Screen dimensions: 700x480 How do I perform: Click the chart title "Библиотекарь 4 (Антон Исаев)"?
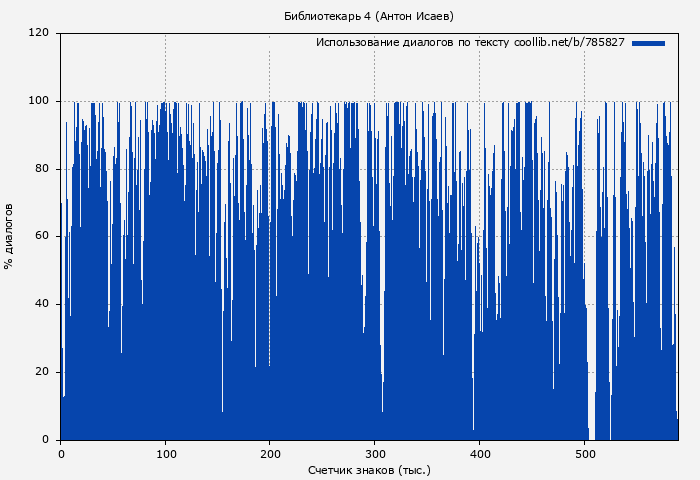[x=368, y=16]
